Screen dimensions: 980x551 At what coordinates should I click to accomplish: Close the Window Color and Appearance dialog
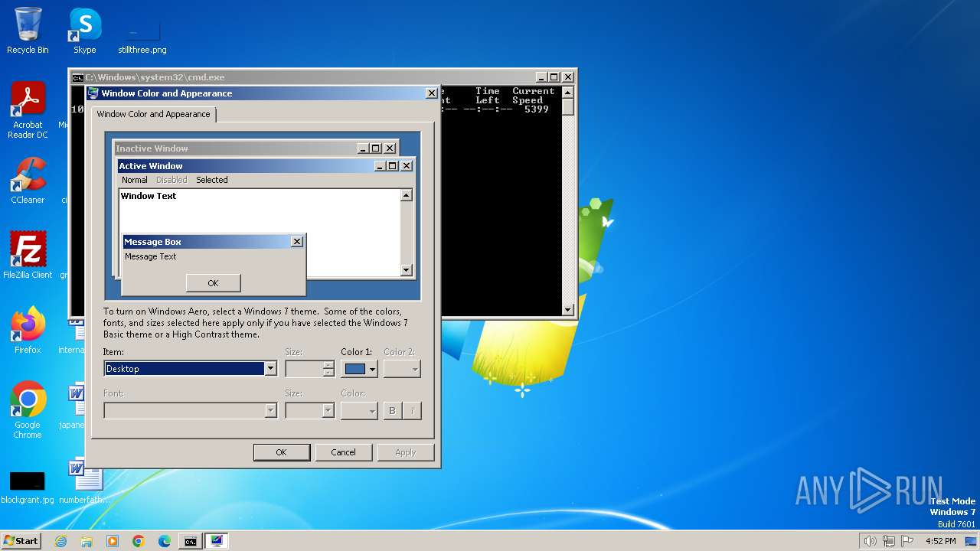point(431,93)
